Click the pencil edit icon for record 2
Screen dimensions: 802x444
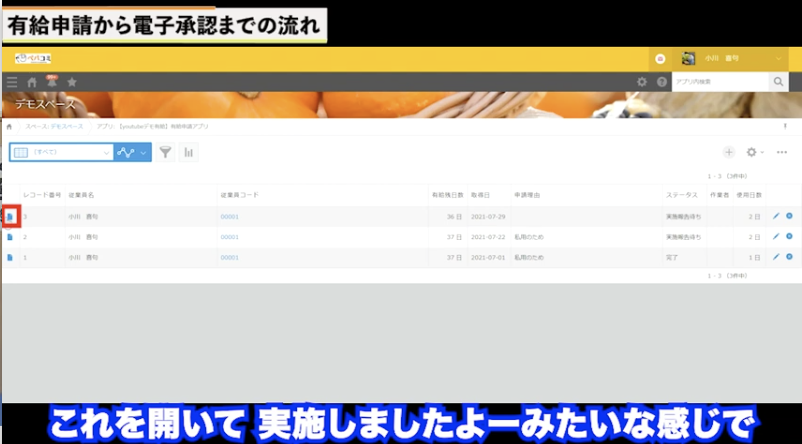(776, 237)
